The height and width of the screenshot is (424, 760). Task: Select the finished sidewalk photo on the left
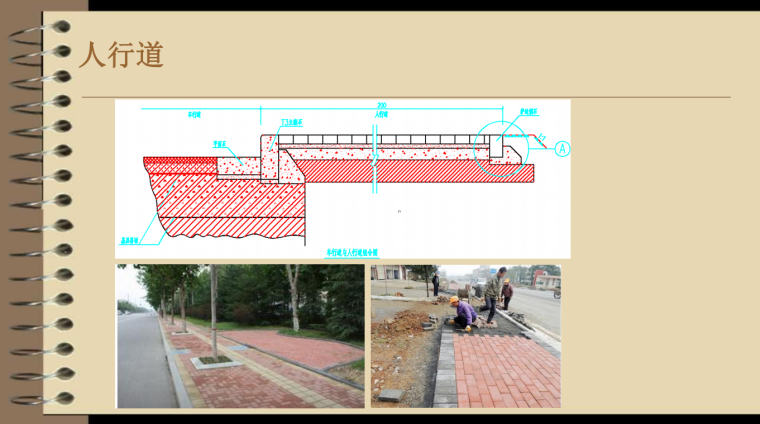click(240, 336)
